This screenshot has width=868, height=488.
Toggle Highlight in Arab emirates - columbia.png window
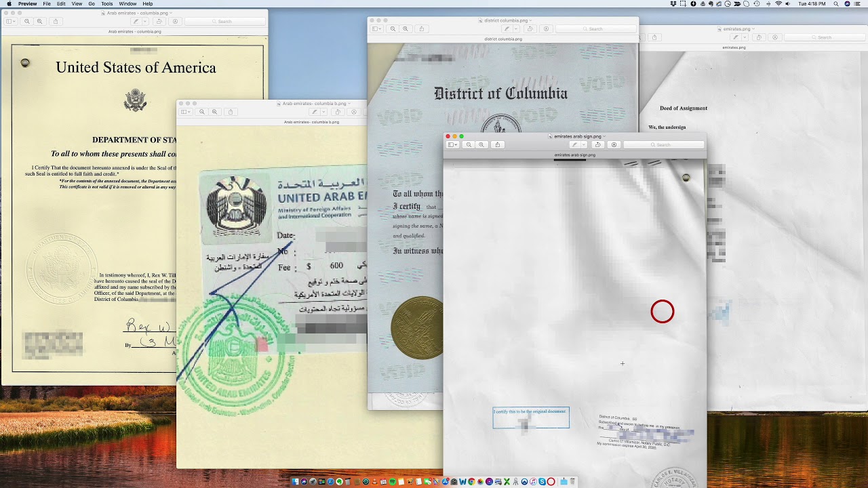(136, 21)
